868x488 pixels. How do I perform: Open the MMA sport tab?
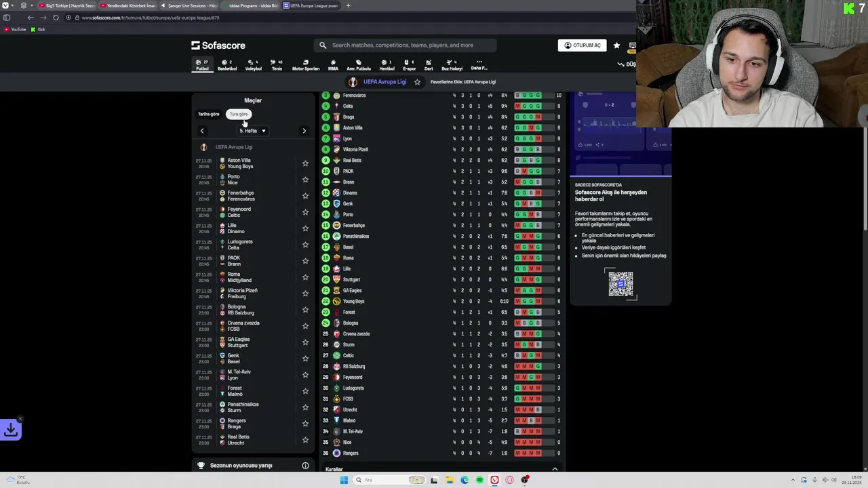(x=333, y=65)
